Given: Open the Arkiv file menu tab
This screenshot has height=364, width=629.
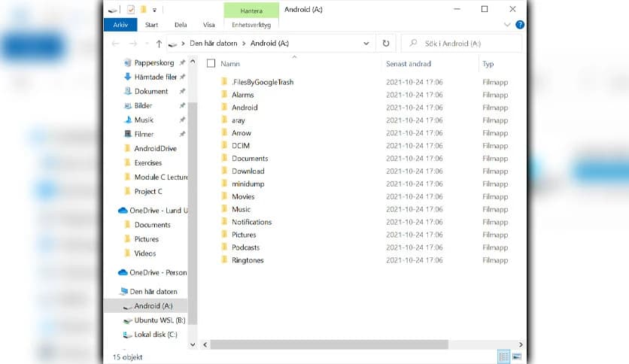Looking at the screenshot, I should click(x=120, y=25).
